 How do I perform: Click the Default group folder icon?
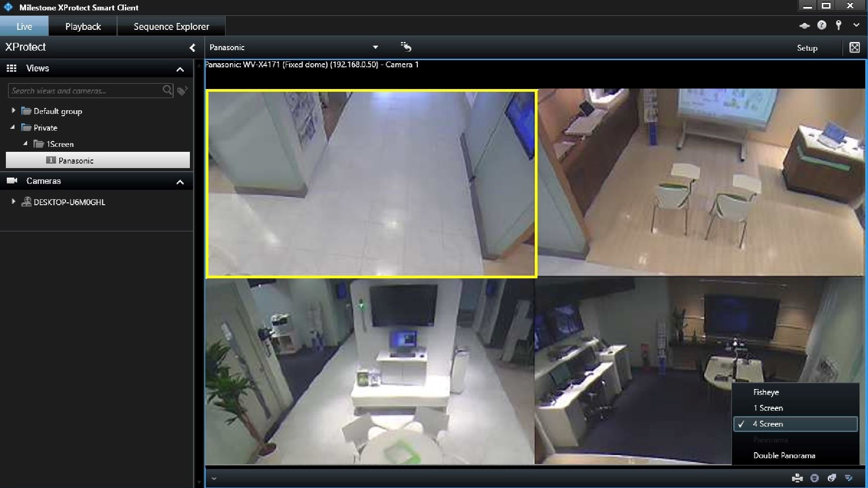(x=26, y=111)
